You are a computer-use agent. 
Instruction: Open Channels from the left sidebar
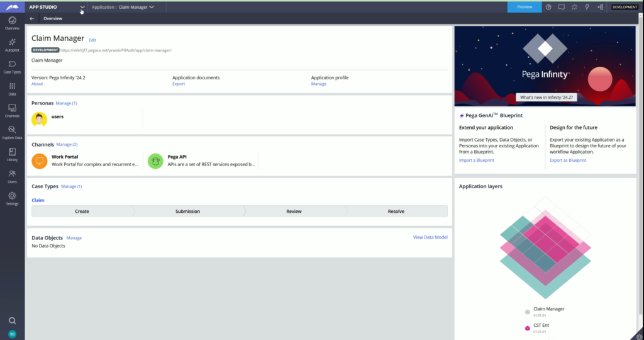click(13, 111)
